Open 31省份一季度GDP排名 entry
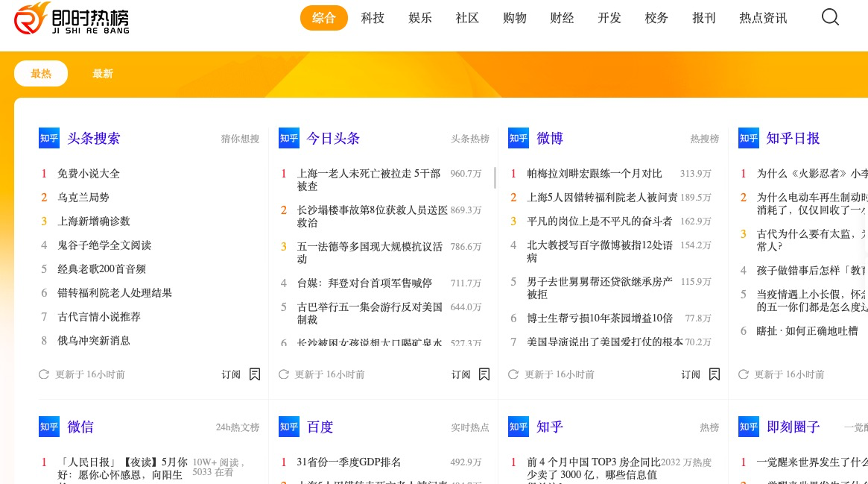Viewport: 868px width, 484px height. pyautogui.click(x=349, y=462)
